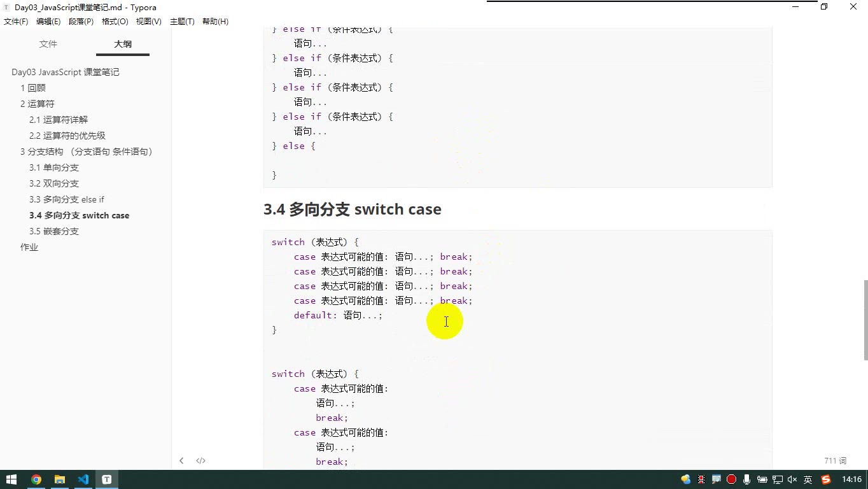Go to 3.2 双向分支 in outline
Image resolution: width=868 pixels, height=489 pixels.
(54, 183)
